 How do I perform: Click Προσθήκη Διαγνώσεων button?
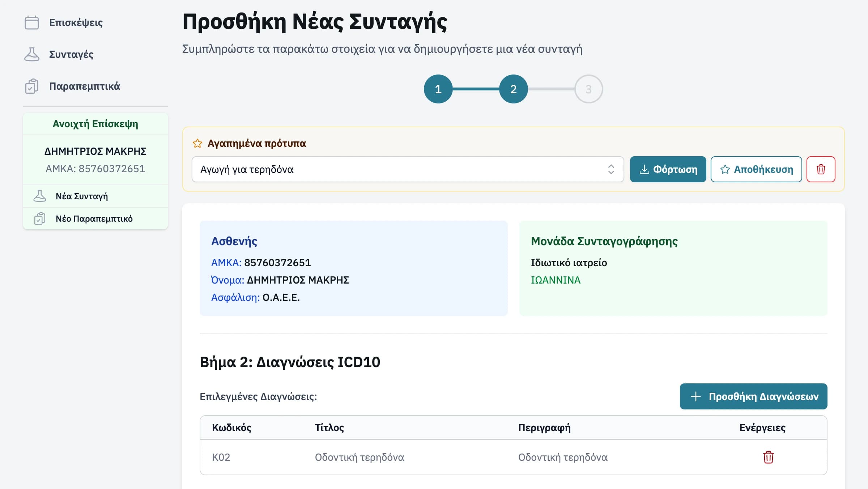click(753, 396)
